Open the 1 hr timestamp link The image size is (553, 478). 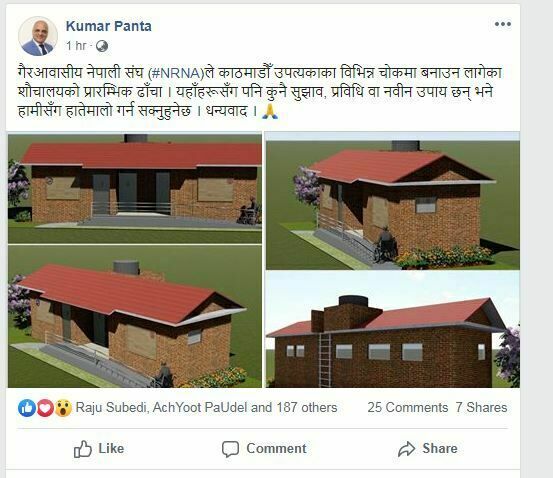(76, 46)
